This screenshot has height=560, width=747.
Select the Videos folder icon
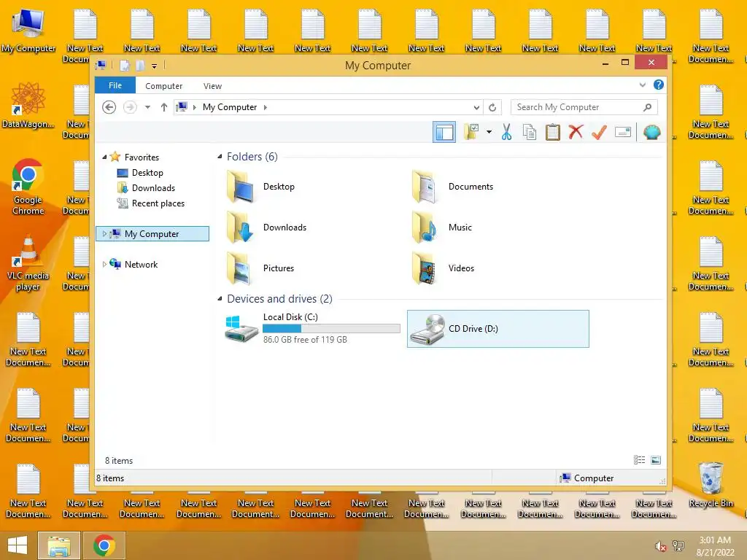click(x=424, y=268)
